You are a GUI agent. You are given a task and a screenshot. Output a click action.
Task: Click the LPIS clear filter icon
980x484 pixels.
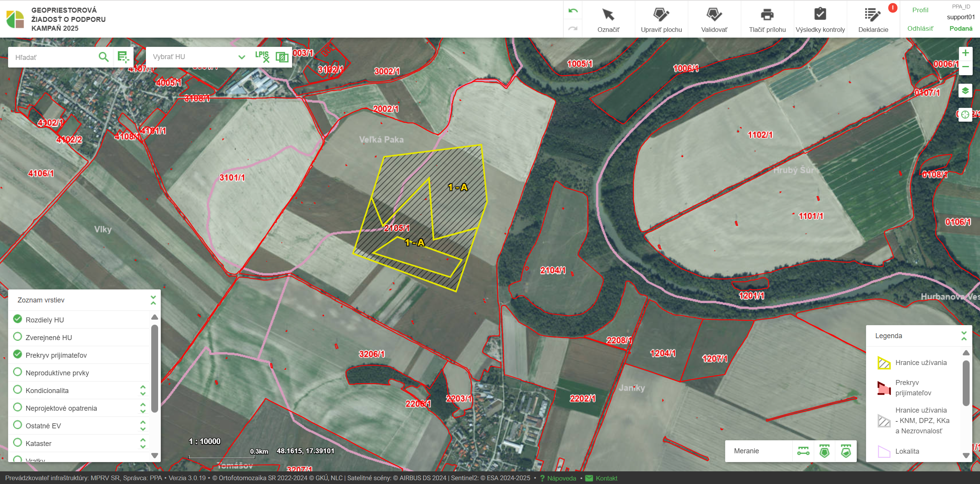pos(263,57)
